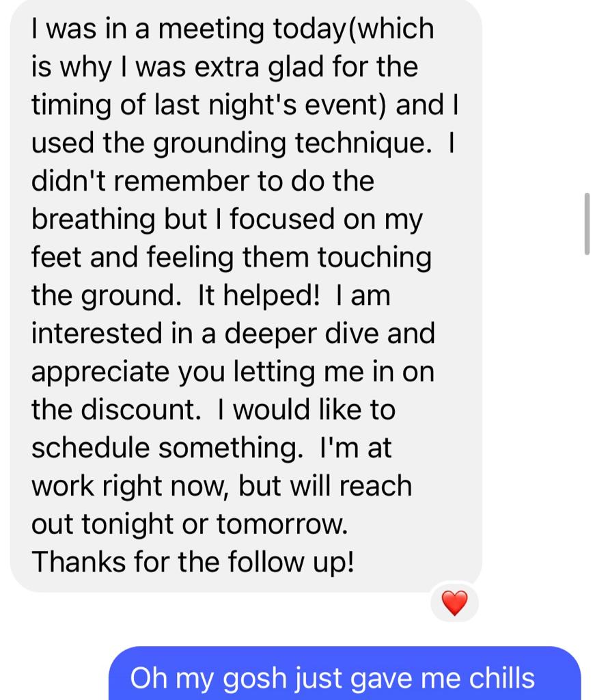Click the word "breathing" in the message

pos(93,220)
